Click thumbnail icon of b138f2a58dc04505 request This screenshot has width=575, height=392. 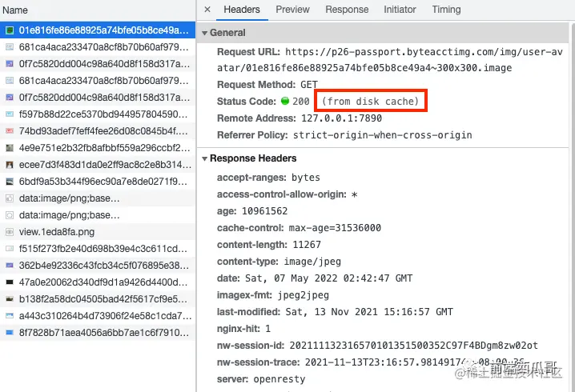10,299
